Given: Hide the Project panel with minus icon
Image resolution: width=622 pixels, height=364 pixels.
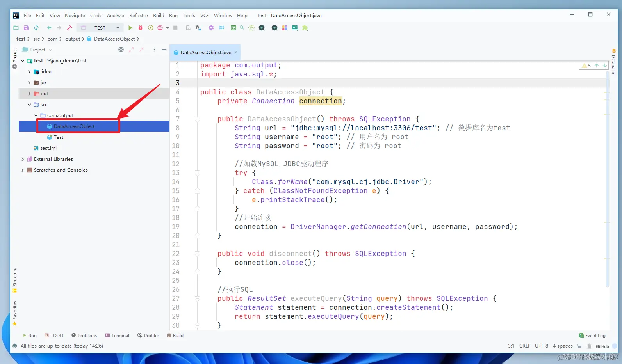Looking at the screenshot, I should (164, 50).
